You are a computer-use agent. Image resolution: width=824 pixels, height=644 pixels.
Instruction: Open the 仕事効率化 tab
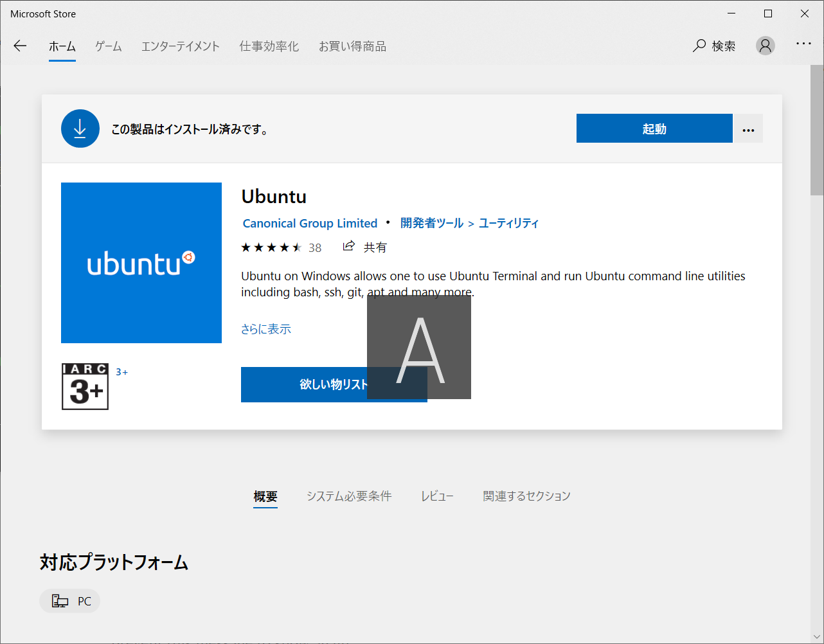point(269,46)
